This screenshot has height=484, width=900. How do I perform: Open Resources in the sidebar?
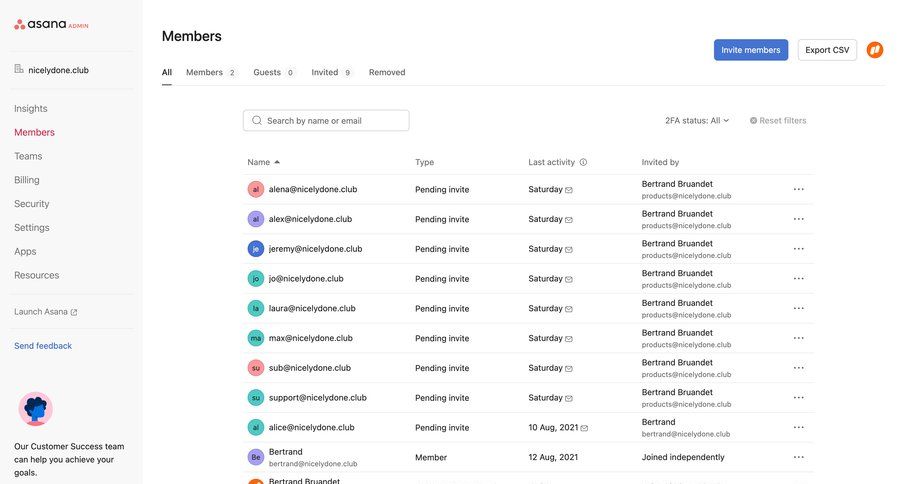[x=37, y=275]
